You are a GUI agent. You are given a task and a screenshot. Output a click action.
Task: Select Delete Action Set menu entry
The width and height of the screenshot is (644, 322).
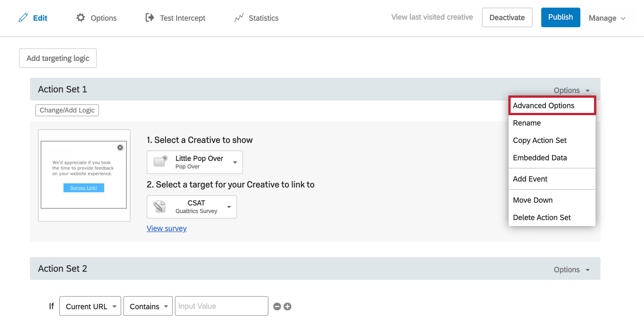(542, 217)
